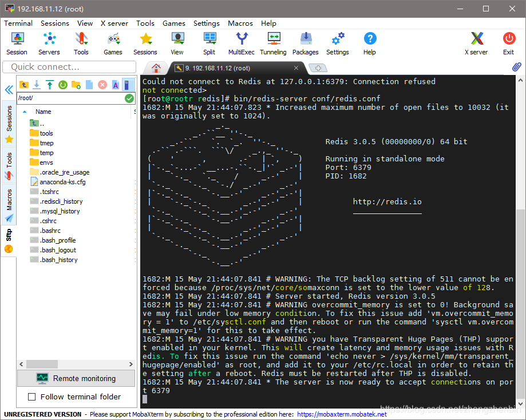
Task: Select the Macros vertical sidebar tab
Action: point(9,205)
